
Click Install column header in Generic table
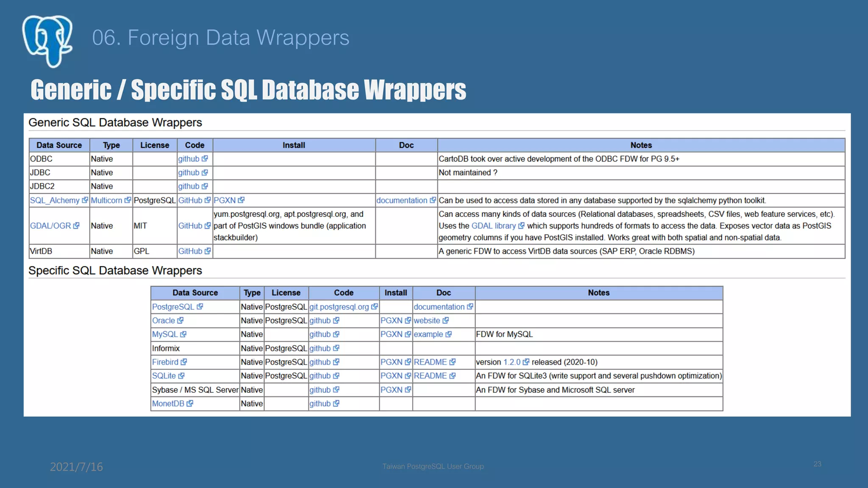294,145
